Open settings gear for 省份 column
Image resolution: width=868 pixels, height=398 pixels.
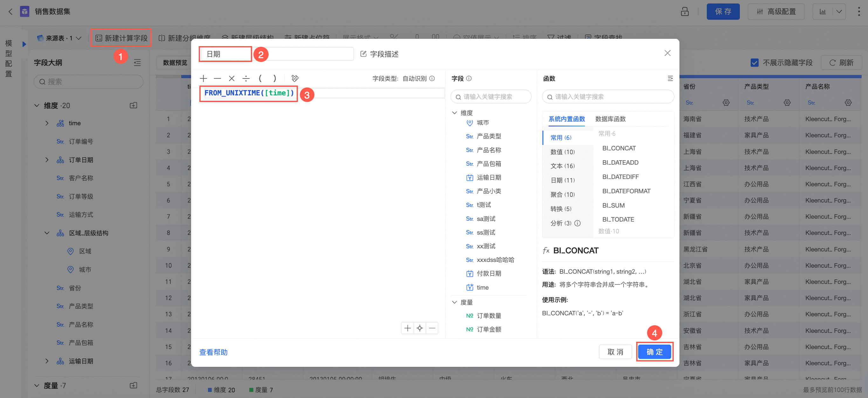[726, 102]
